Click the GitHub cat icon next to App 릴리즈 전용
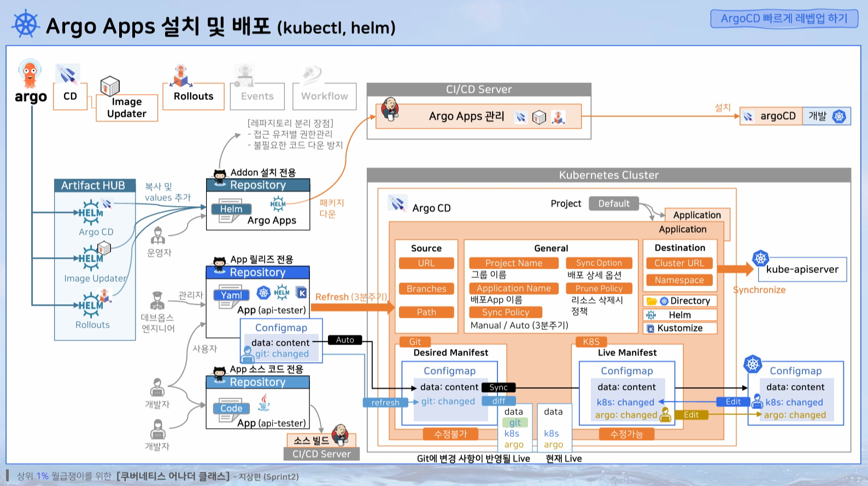This screenshot has height=486, width=868. pyautogui.click(x=220, y=263)
